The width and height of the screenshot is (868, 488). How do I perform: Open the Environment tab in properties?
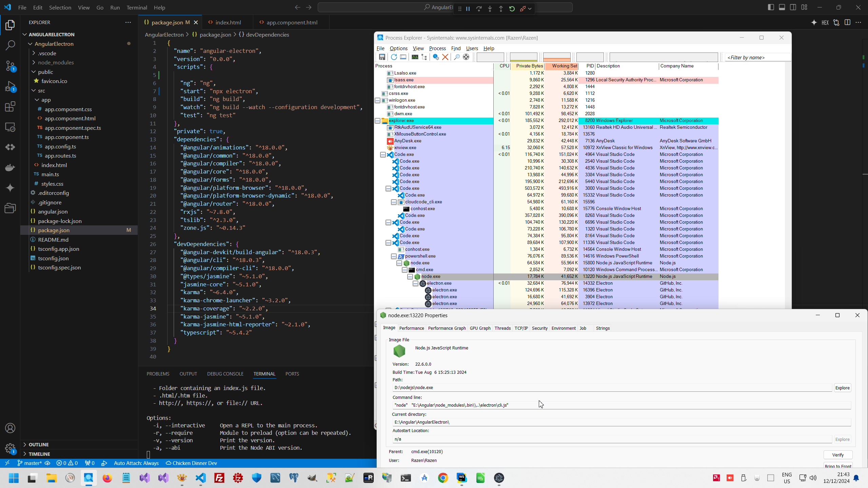pos(563,328)
